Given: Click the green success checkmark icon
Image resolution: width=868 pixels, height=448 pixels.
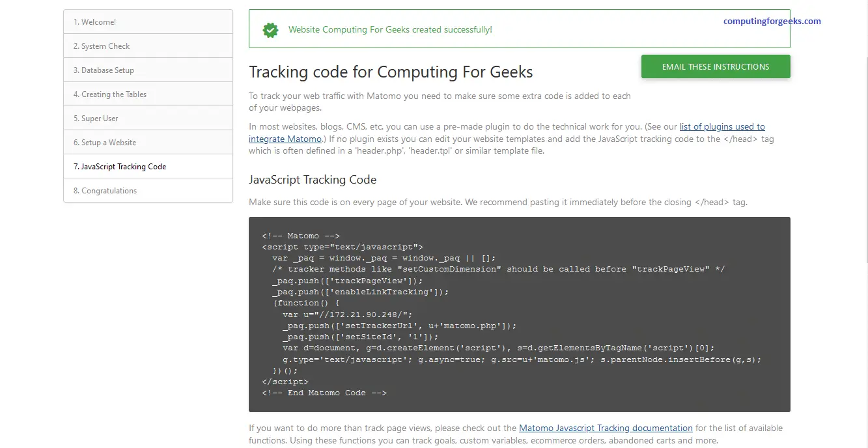Looking at the screenshot, I should (270, 29).
